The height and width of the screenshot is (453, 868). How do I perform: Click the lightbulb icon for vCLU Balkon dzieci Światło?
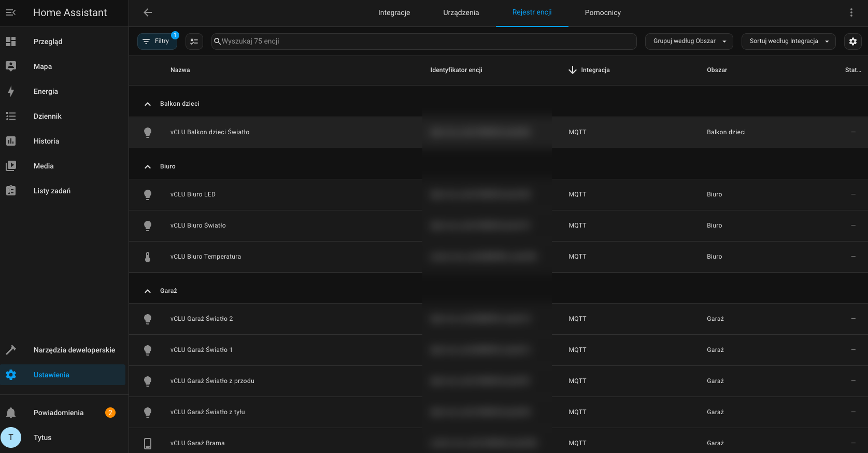[x=148, y=132]
